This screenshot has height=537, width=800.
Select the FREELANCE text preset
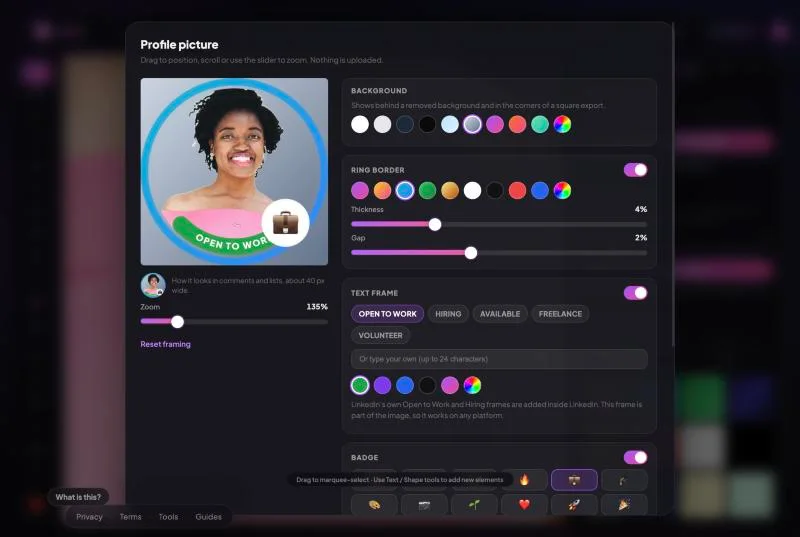tap(560, 314)
